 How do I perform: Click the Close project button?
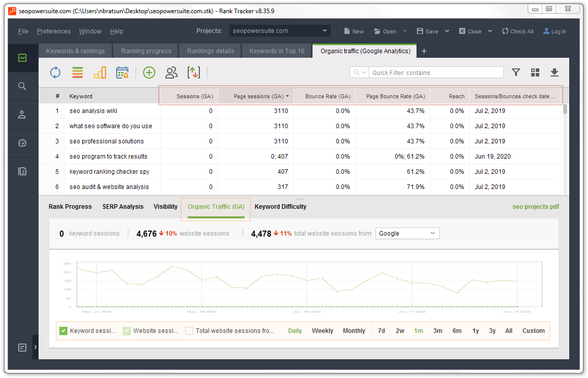point(470,31)
